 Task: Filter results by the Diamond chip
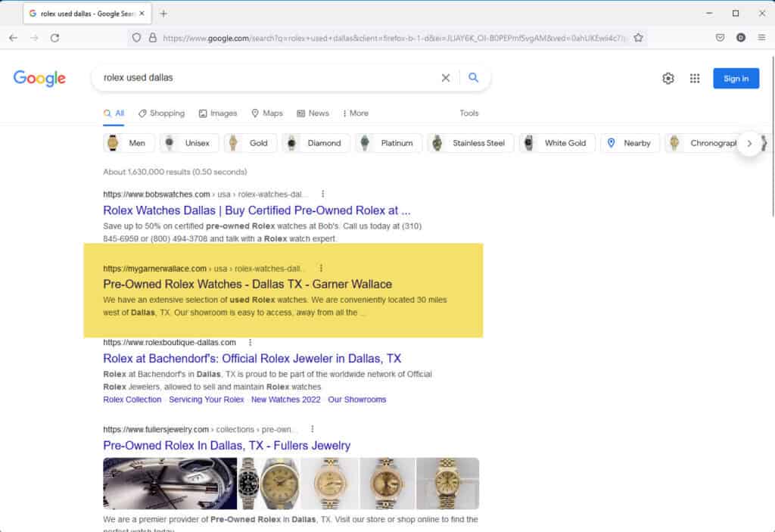(316, 143)
